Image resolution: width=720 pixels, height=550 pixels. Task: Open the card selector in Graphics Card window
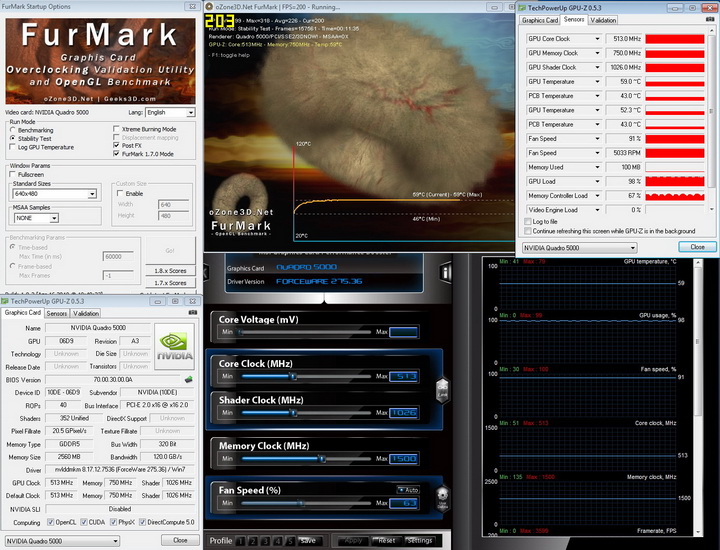[62, 541]
